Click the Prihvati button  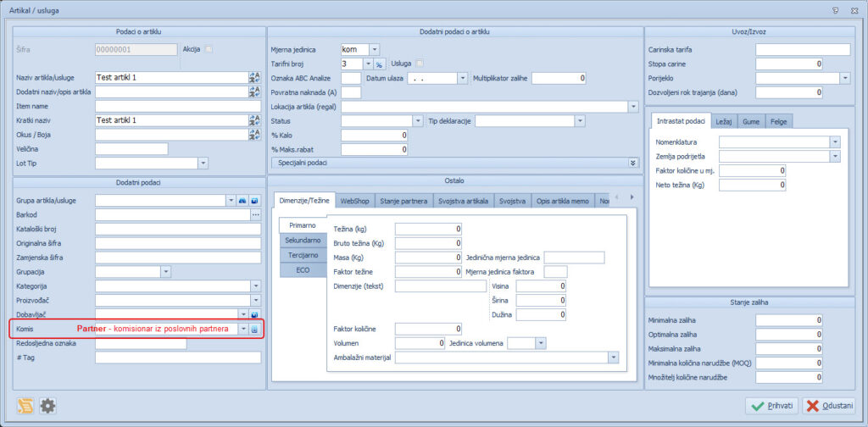pos(771,406)
